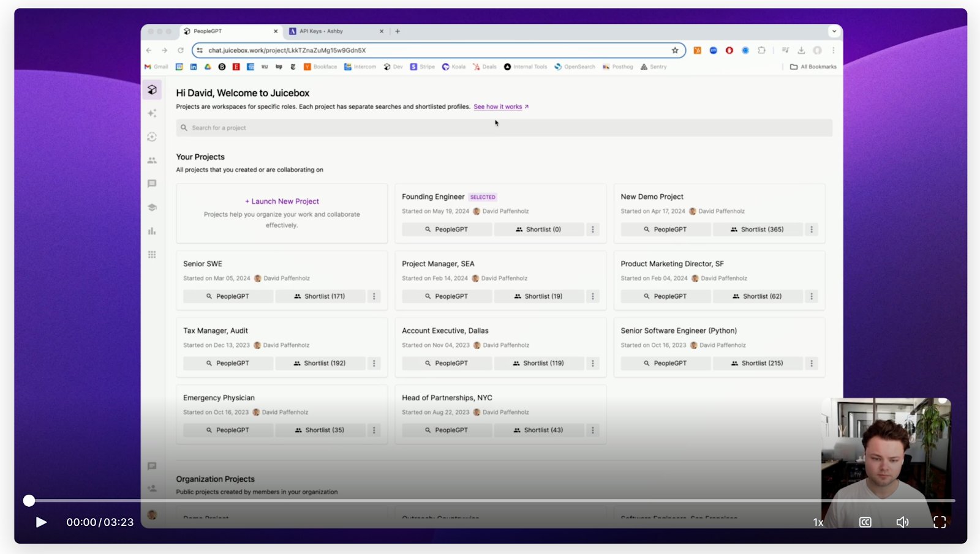The height and width of the screenshot is (554, 980).
Task: Select the Search magnifier icon in project search
Action: (184, 128)
